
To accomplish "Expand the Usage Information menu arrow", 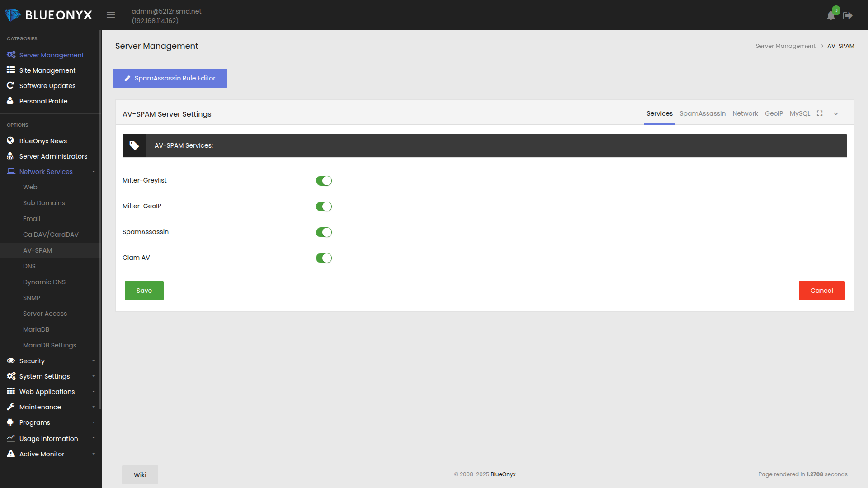I will (94, 438).
